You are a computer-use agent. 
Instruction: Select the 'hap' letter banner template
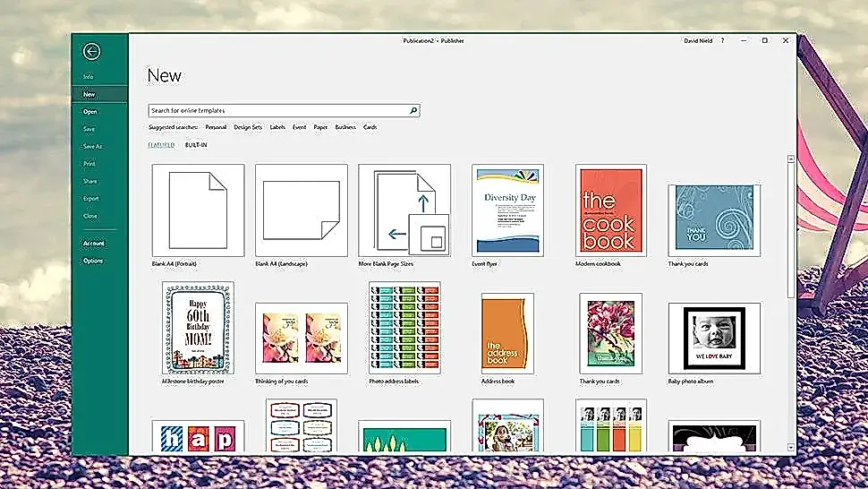pyautogui.click(x=198, y=436)
